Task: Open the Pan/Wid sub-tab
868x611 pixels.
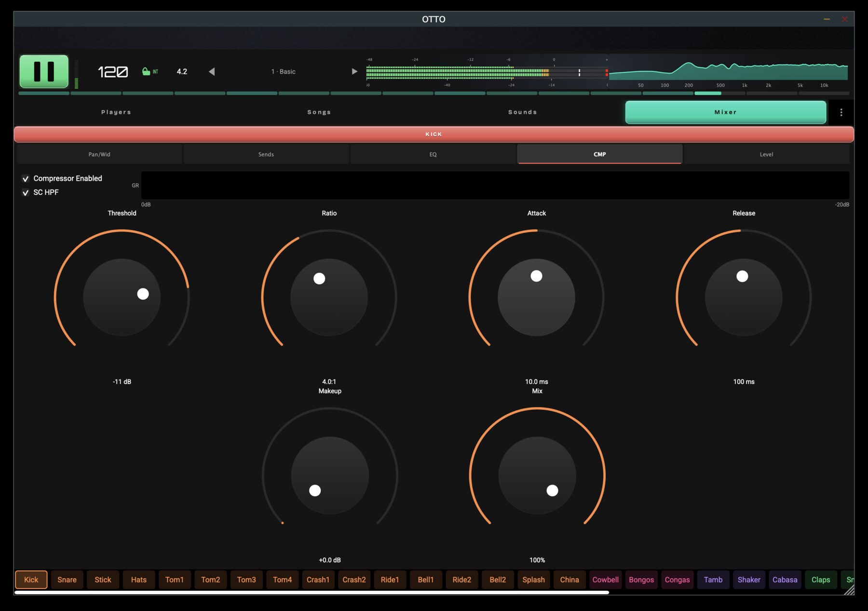Action: (x=99, y=154)
